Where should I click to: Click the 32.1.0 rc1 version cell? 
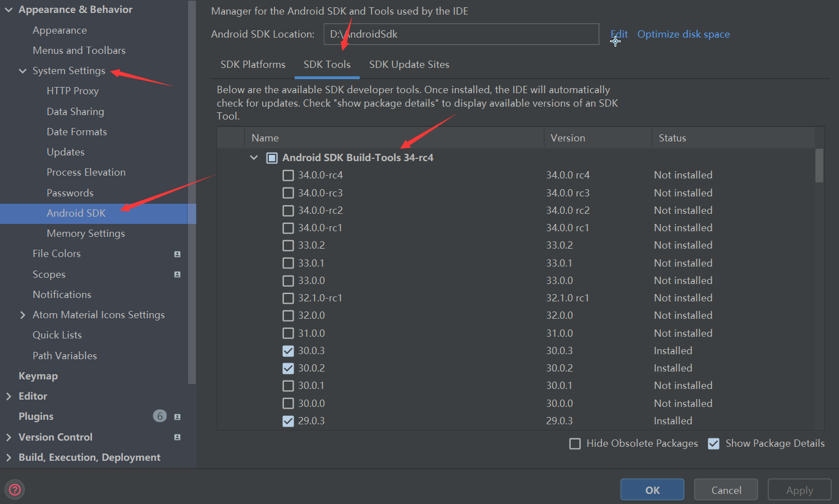[567, 298]
